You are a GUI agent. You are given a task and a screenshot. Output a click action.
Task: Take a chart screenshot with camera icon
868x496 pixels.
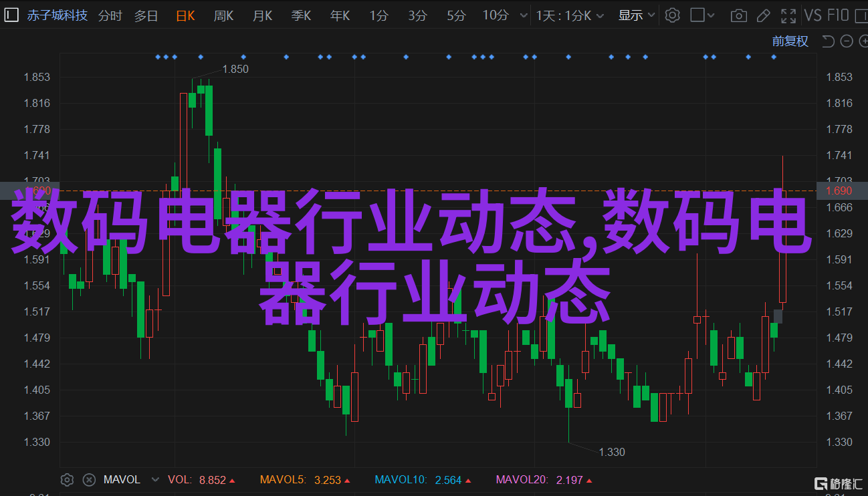click(x=738, y=15)
